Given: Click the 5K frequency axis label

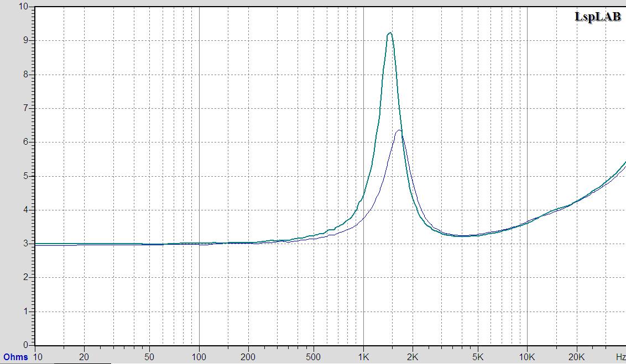Looking at the screenshot, I should (x=477, y=357).
